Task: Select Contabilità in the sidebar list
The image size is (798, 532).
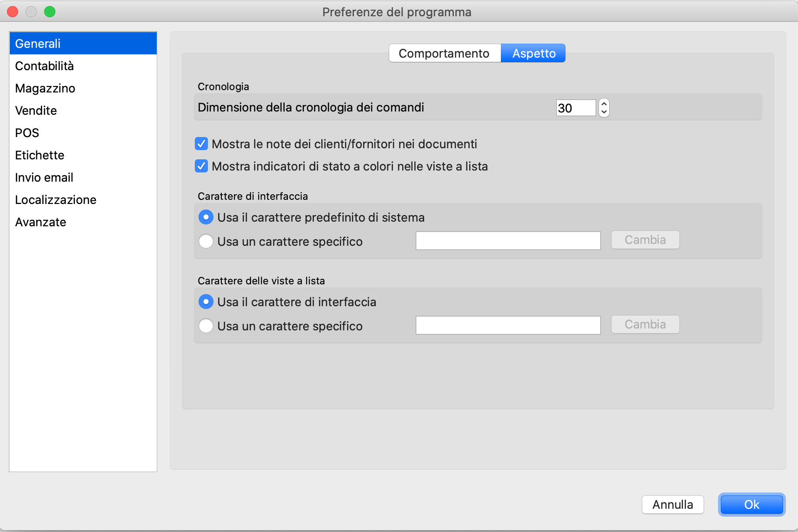Action: tap(44, 66)
